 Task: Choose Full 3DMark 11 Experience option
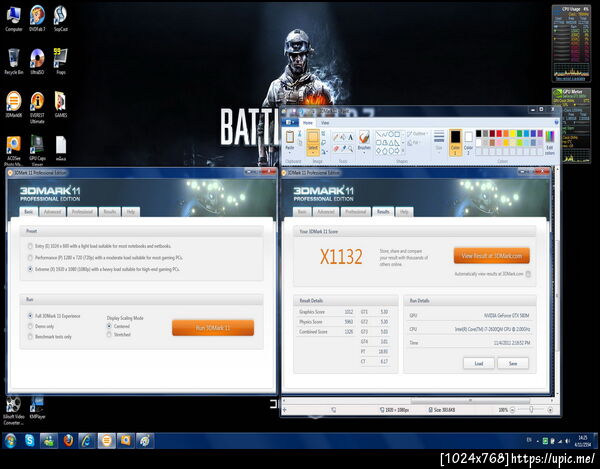tap(30, 316)
